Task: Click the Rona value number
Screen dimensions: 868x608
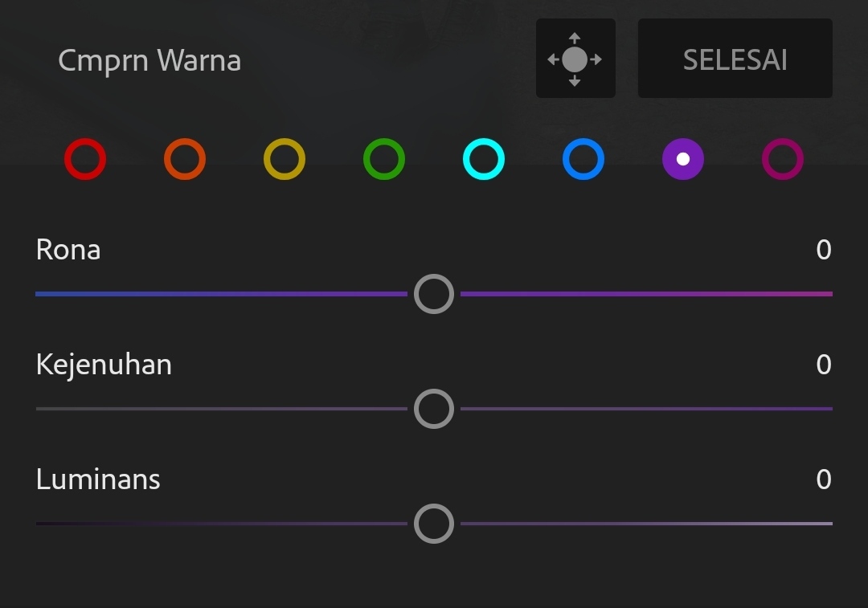Action: pos(823,250)
